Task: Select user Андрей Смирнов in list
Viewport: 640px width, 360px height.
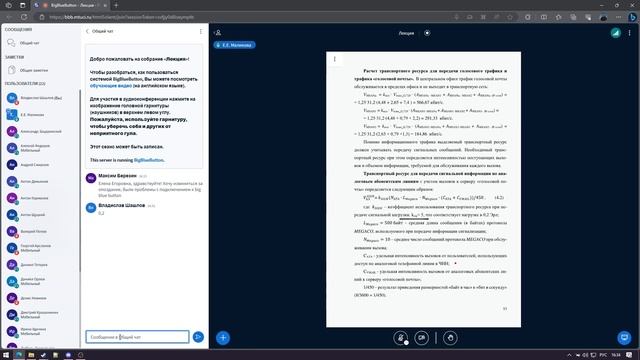Action: point(41,164)
